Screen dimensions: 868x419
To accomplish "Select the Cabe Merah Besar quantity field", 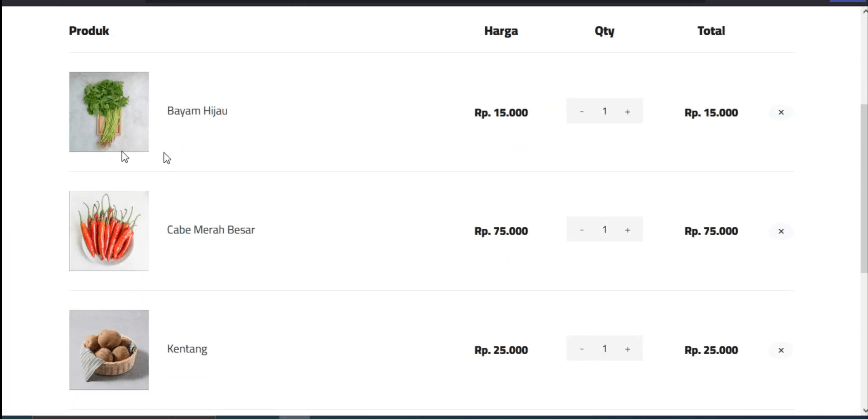I will click(x=604, y=230).
